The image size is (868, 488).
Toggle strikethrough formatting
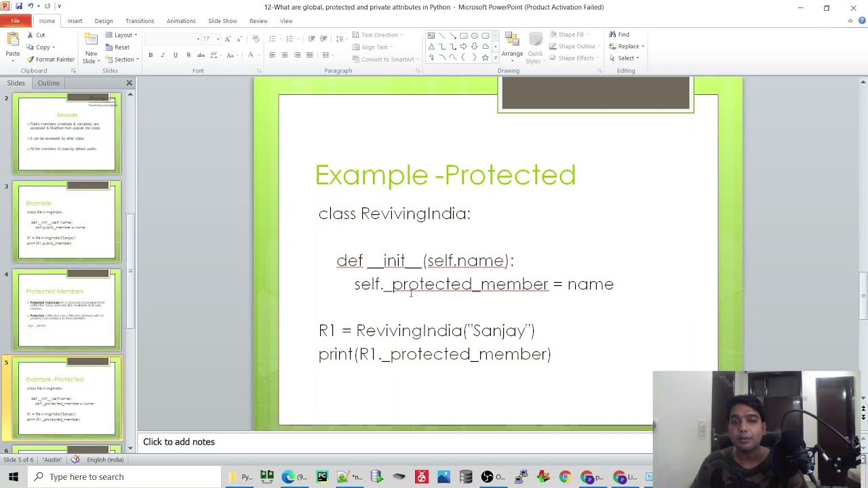pyautogui.click(x=200, y=55)
